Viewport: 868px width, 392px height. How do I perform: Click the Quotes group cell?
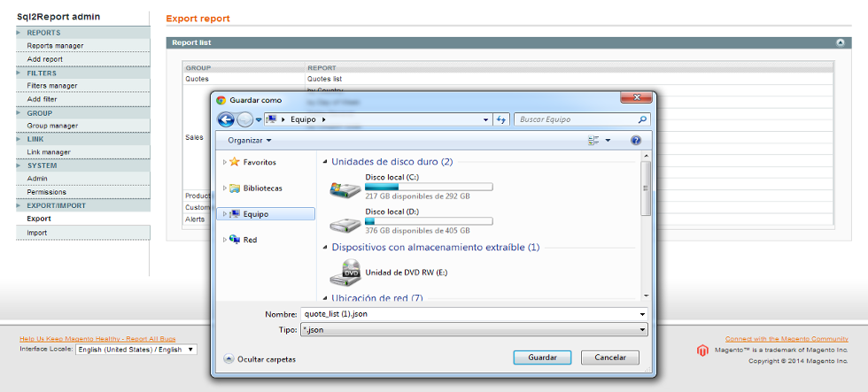244,79
